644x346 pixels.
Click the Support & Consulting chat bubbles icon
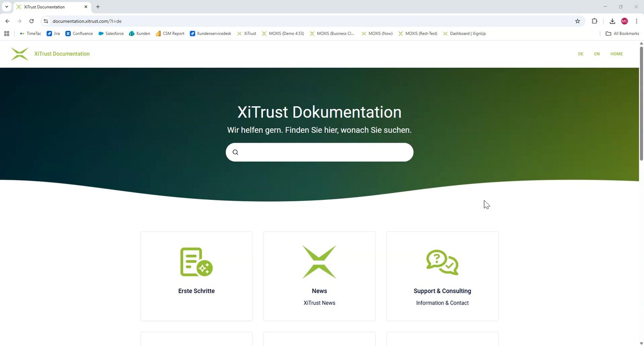tap(442, 262)
